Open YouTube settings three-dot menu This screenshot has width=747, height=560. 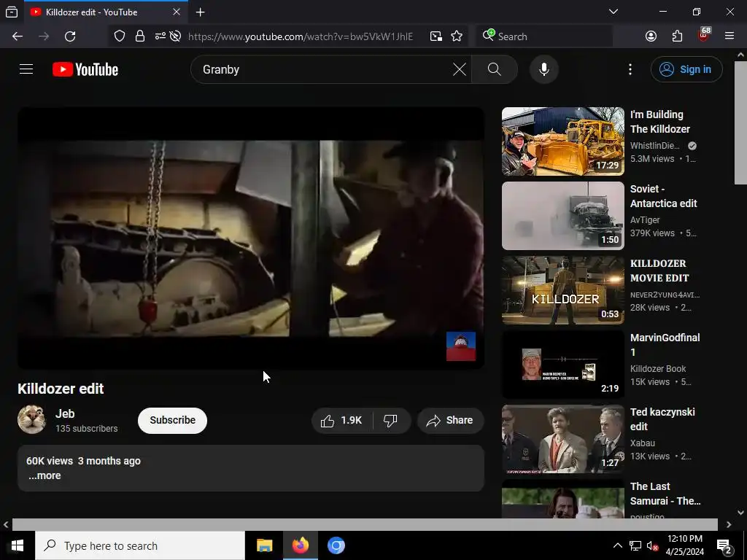click(630, 69)
